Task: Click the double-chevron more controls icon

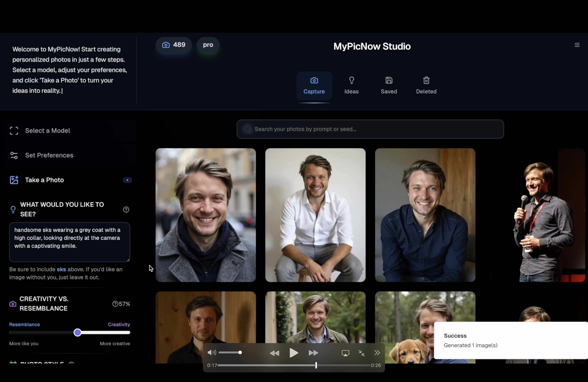Action: 377,353
